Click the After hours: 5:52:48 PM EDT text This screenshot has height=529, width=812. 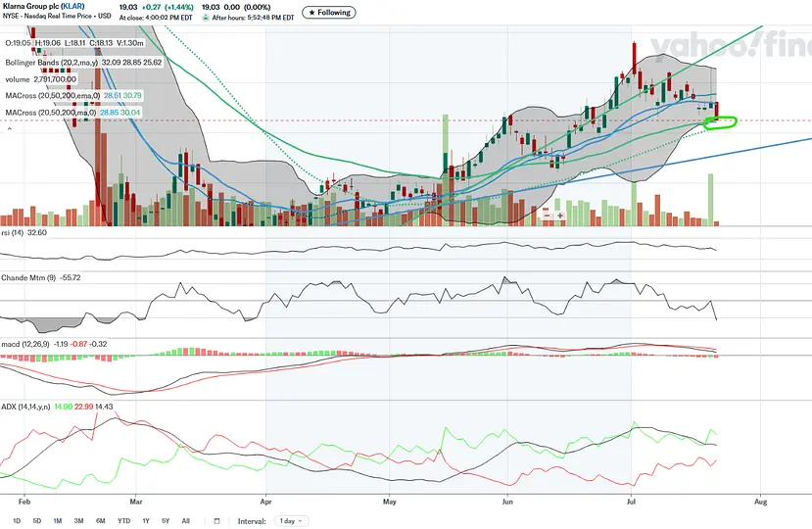coord(254,18)
